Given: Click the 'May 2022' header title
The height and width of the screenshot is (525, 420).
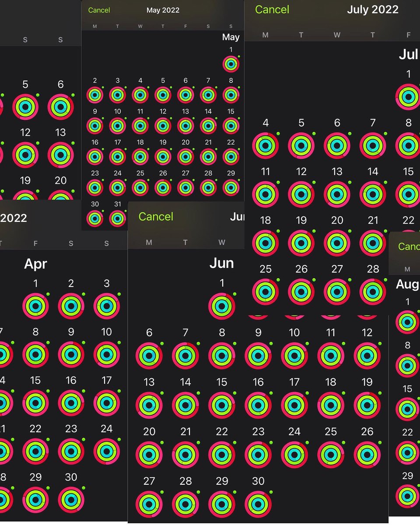Looking at the screenshot, I should tap(163, 10).
